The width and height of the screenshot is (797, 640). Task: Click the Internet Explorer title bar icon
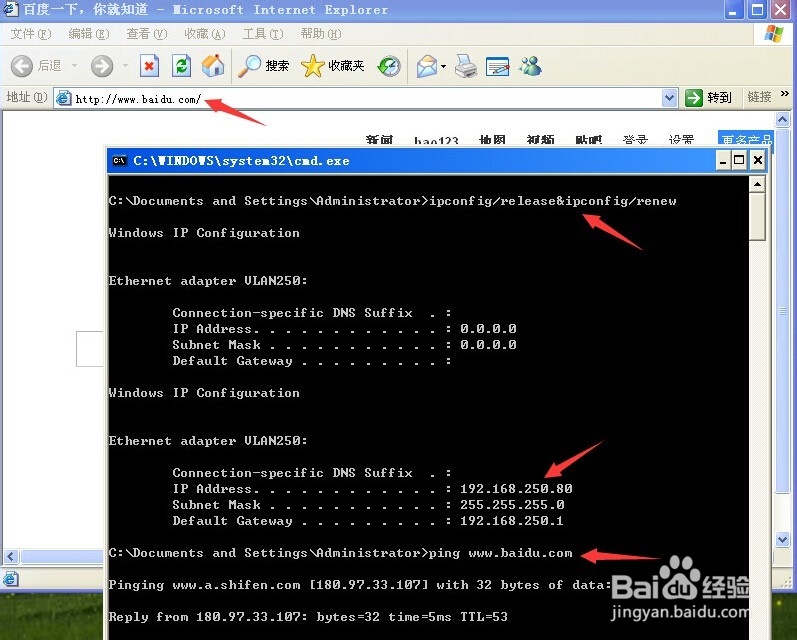click(10, 9)
